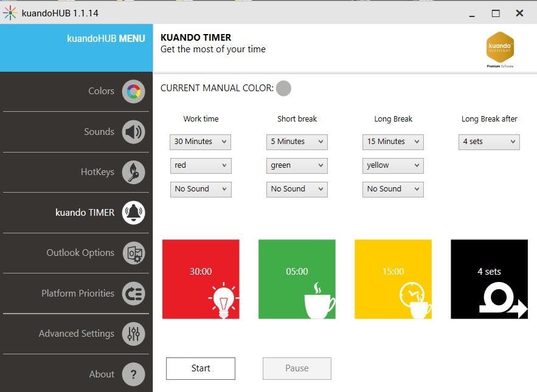Image resolution: width=537 pixels, height=392 pixels.
Task: Open the Long Break 15 Minutes dropdown
Action: point(393,142)
